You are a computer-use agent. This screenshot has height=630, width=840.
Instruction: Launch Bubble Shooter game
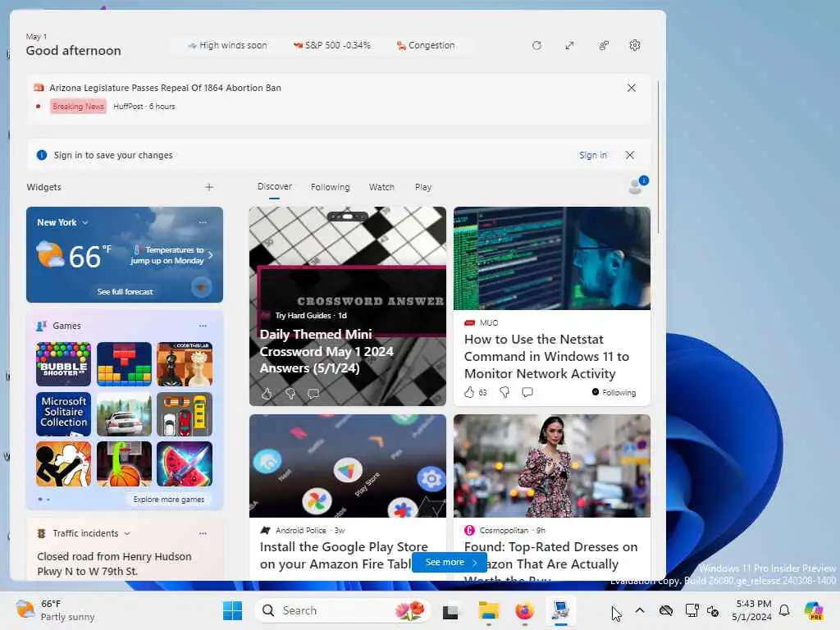63,364
